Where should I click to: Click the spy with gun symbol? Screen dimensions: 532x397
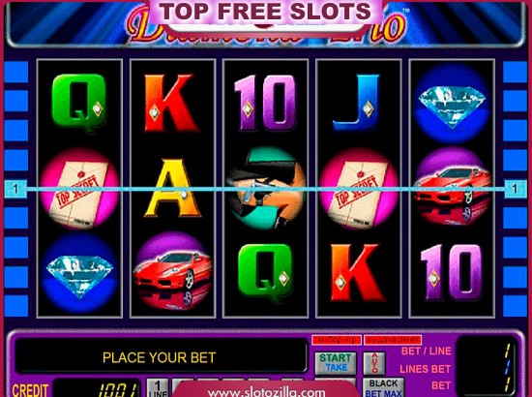(266, 188)
